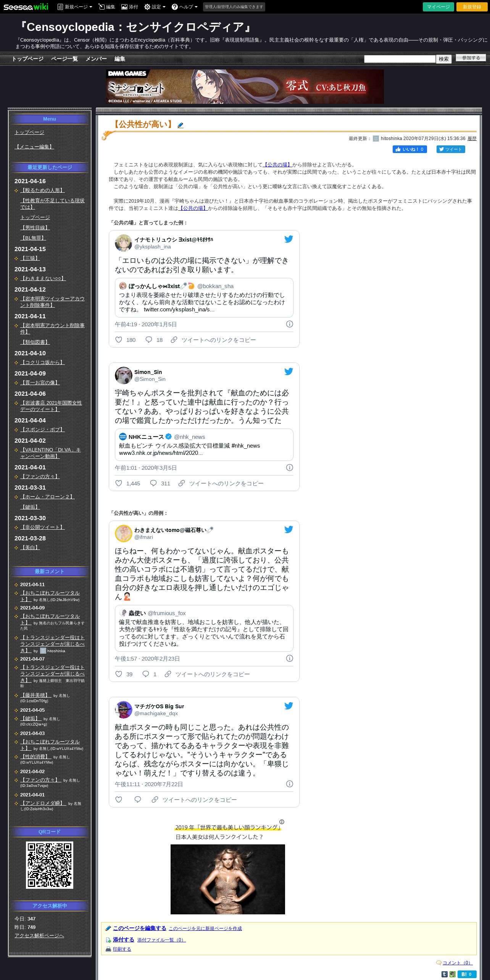Click the info icon on the 2020年1月5日 tweet
Screen dimensions: 490x980
pos(290,324)
